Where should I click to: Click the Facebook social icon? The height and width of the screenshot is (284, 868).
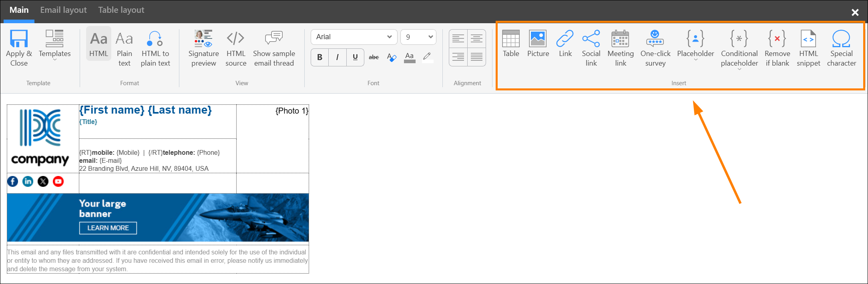point(13,182)
